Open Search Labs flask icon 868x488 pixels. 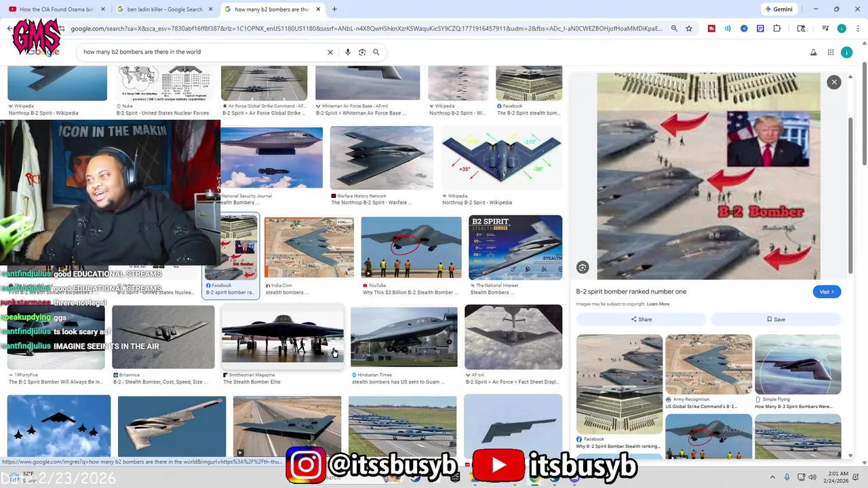pyautogui.click(x=814, y=52)
